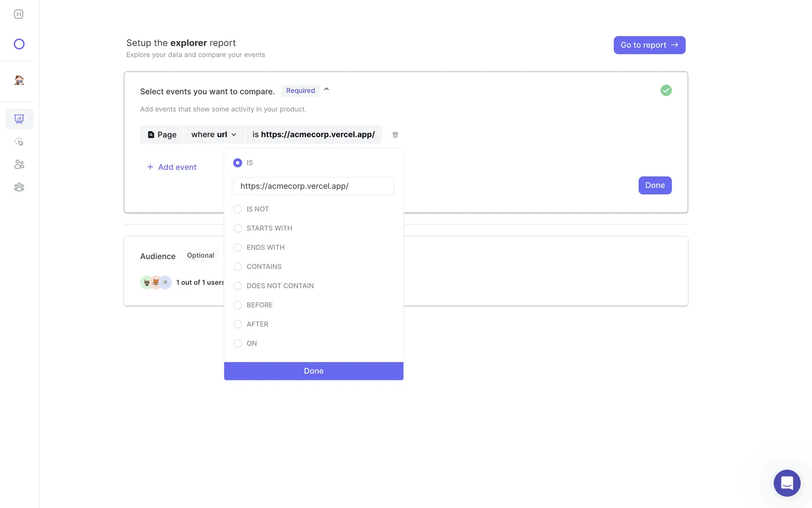Expand the sidebar with the toggle icon
The image size is (812, 508).
click(19, 14)
